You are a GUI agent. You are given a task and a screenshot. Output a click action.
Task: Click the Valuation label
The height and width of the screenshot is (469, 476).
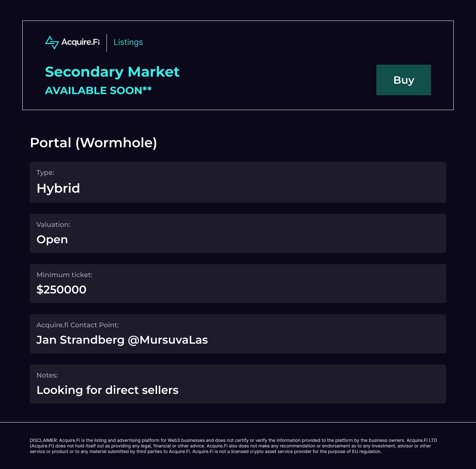pos(53,225)
